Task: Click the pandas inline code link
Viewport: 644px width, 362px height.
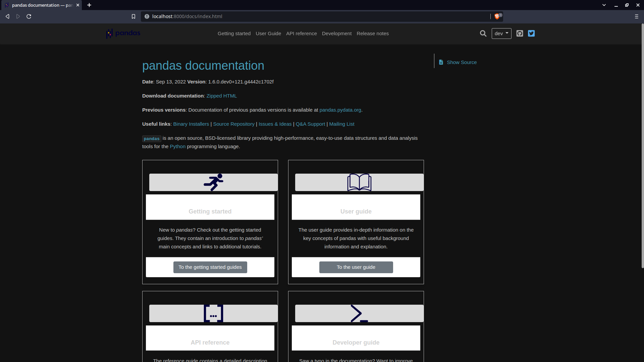Action: [x=152, y=138]
